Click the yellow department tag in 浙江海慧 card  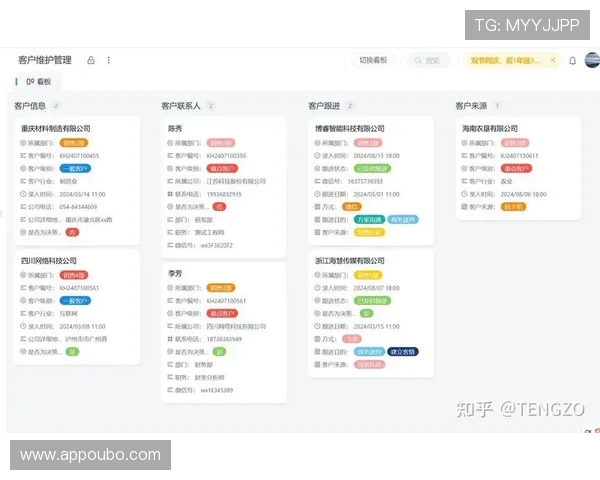pyautogui.click(x=368, y=275)
